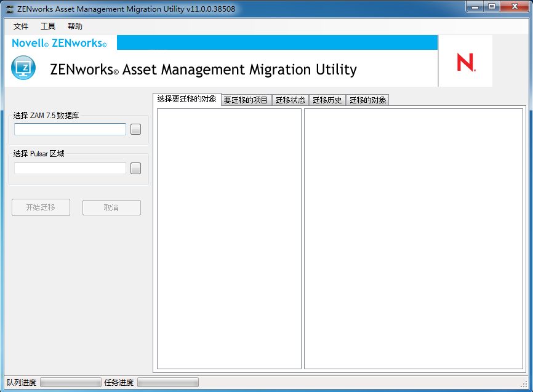The height and width of the screenshot is (392, 533).
Task: Click the Novell ZENworks brand text
Action: pos(59,43)
